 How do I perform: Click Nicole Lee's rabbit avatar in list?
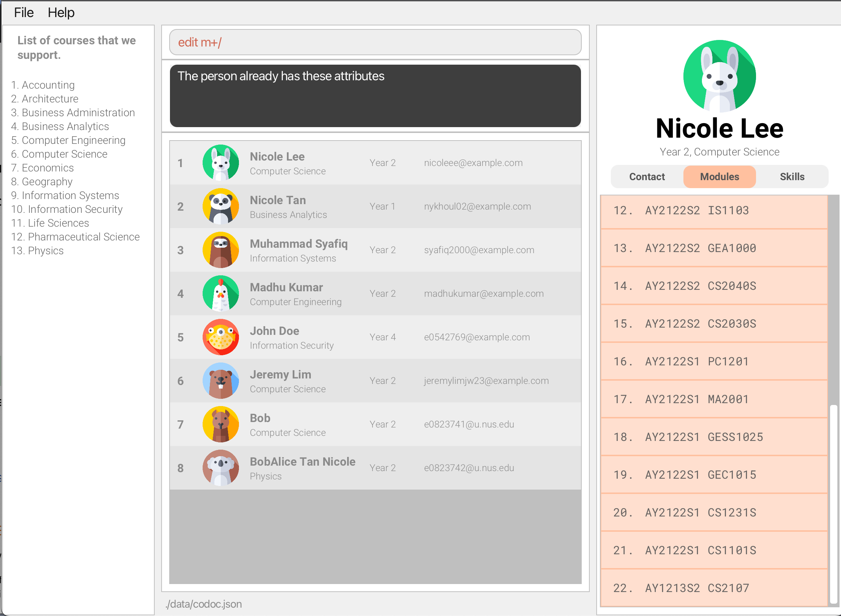coord(221,163)
